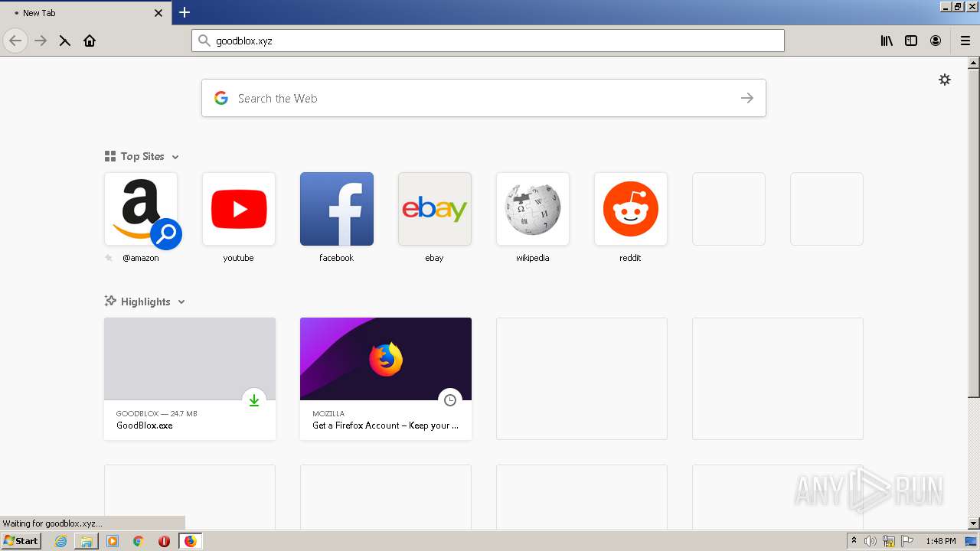Close the New Tab tab
980x551 pixels.
click(158, 13)
